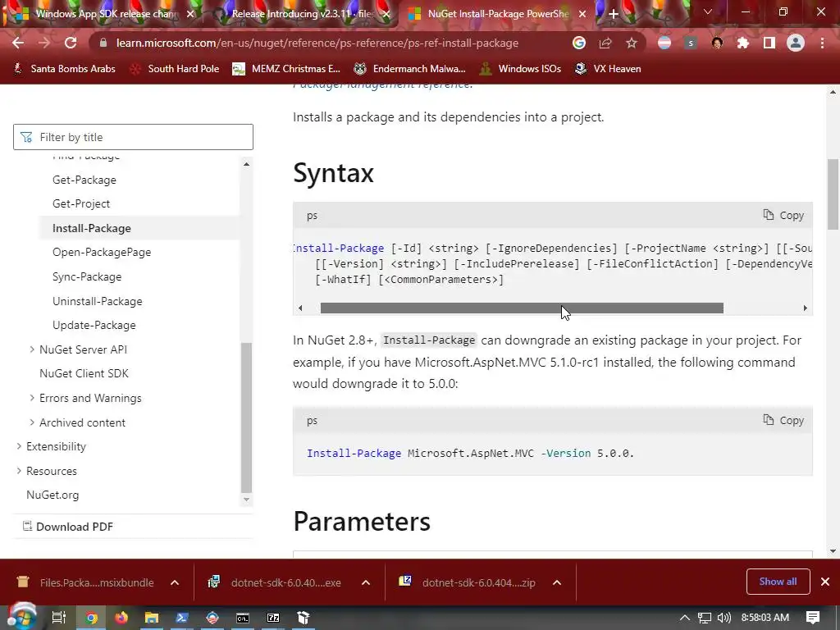Click the code block scroll-right arrow

coord(805,308)
